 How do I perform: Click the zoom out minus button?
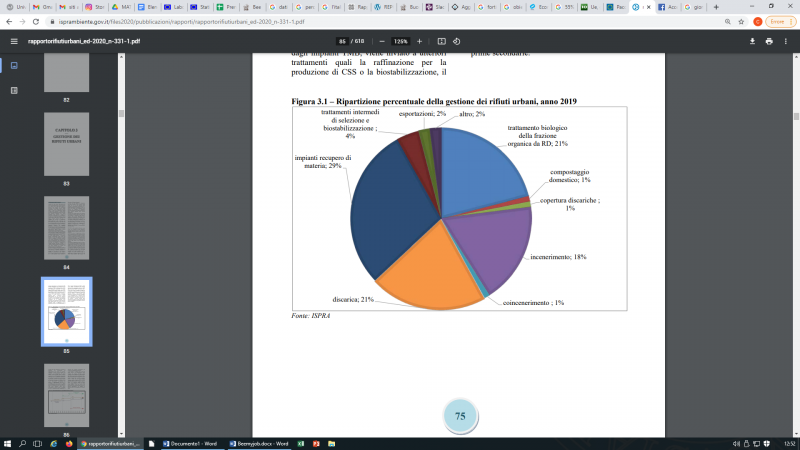(x=381, y=41)
